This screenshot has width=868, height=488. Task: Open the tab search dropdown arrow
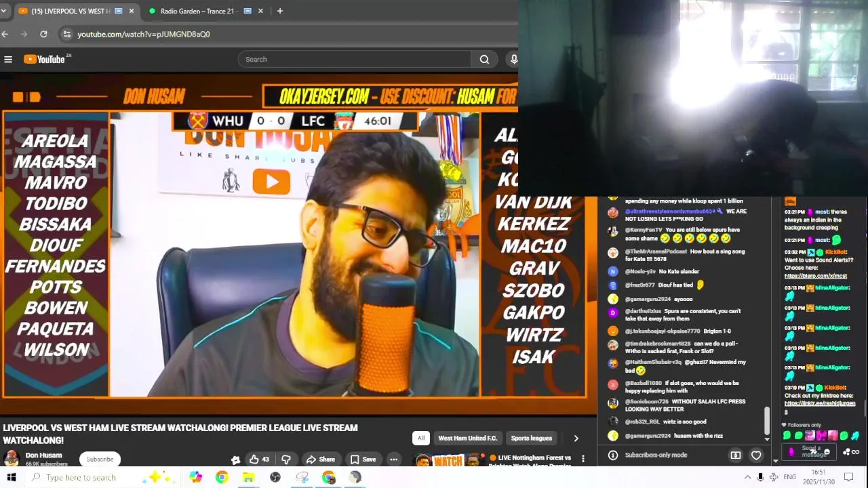[x=3, y=11]
